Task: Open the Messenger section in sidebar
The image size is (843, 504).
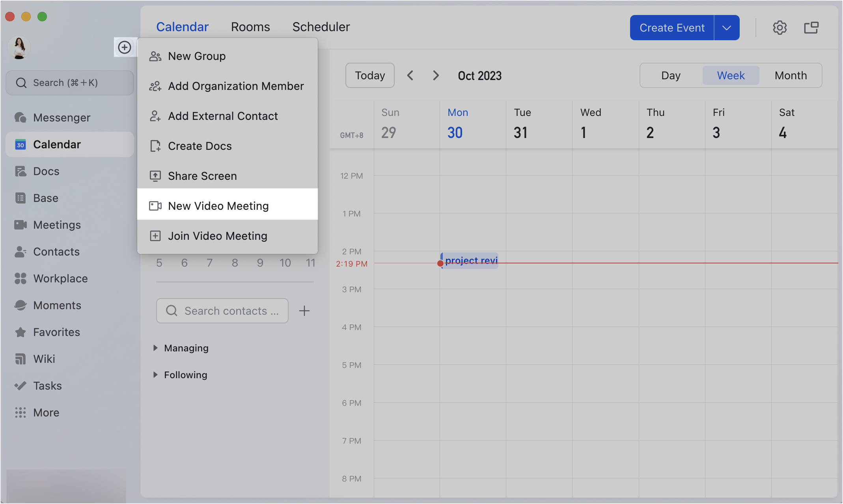Action: click(62, 117)
